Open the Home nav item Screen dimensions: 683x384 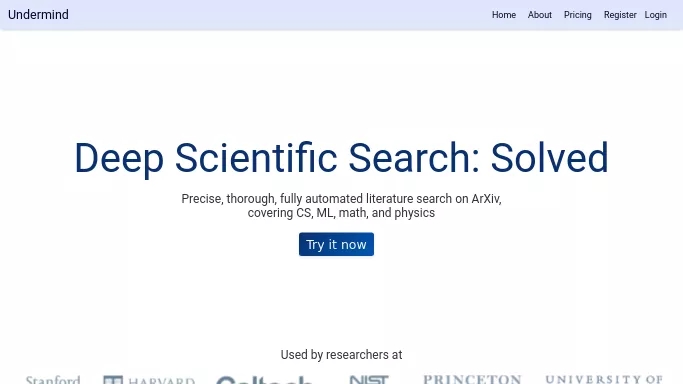504,15
